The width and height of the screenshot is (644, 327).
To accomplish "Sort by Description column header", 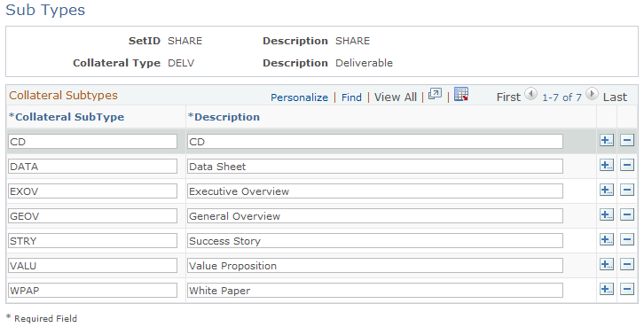I will click(x=224, y=117).
